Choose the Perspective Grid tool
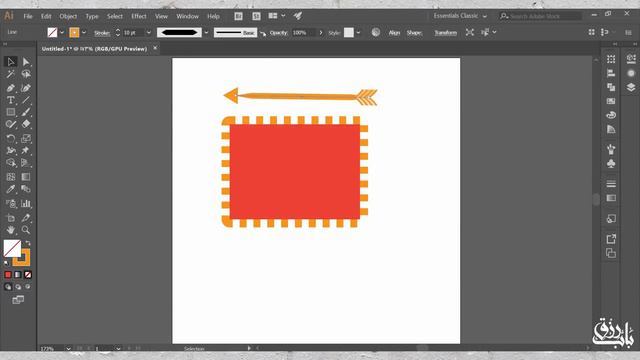 [26, 163]
